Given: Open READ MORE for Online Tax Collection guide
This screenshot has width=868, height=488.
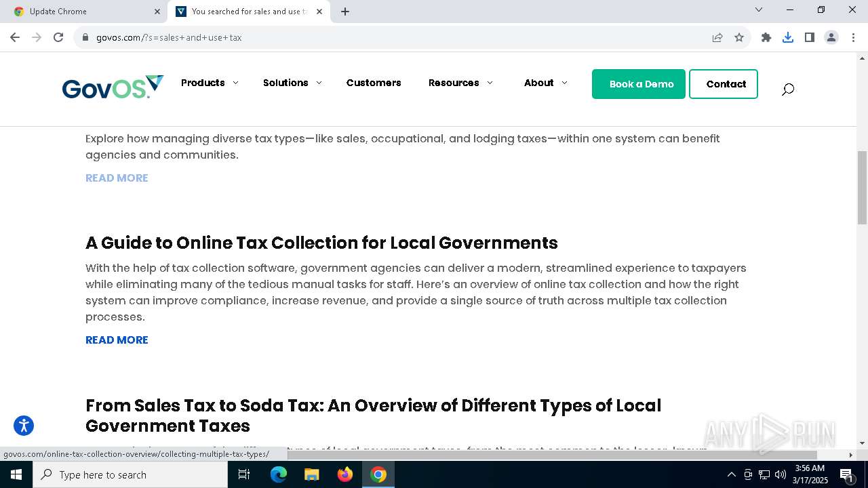Looking at the screenshot, I should [x=117, y=340].
